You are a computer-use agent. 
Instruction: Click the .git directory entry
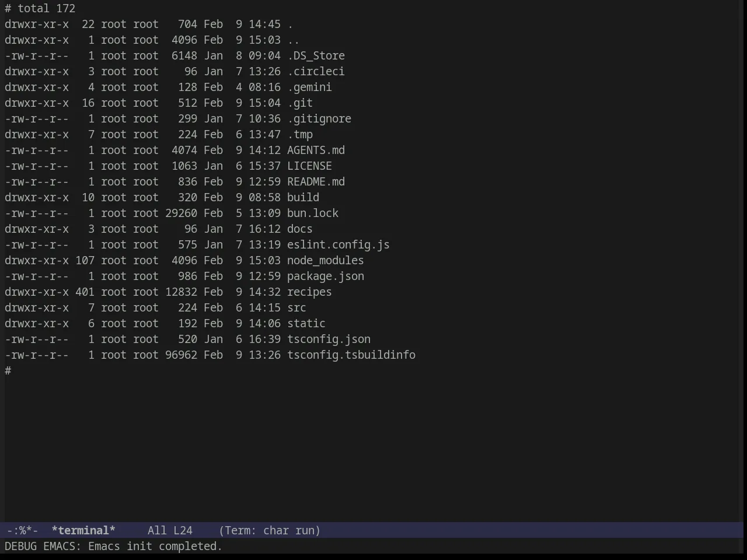click(x=300, y=103)
